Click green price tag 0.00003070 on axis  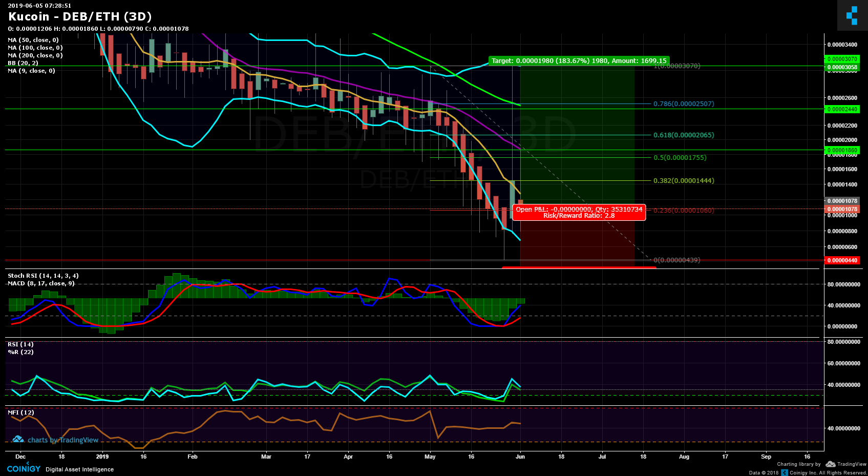pos(842,59)
